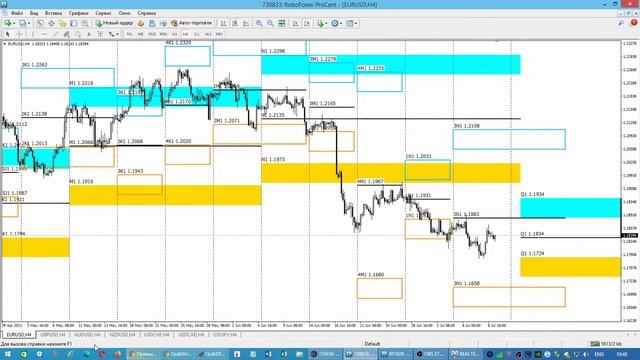640x360 pixels.
Task: Expand the new chart dropdown arrow
Action: tap(14, 23)
